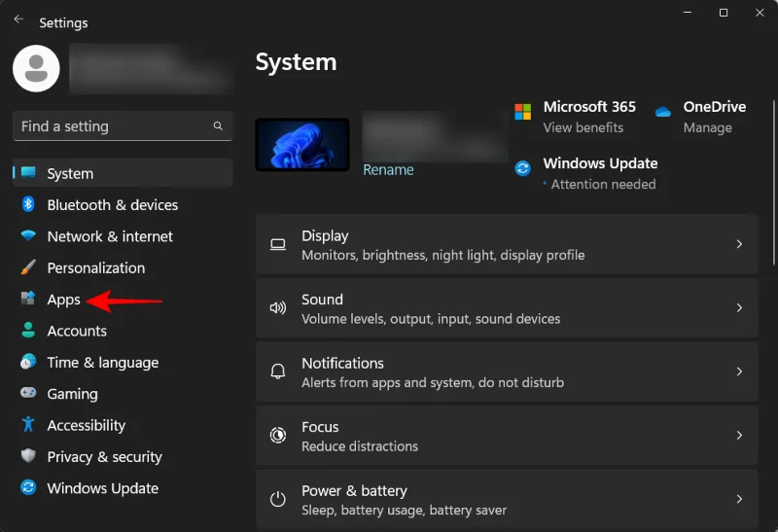Click the desktop wallpaper thumbnail
This screenshot has width=778, height=532.
coord(302,144)
